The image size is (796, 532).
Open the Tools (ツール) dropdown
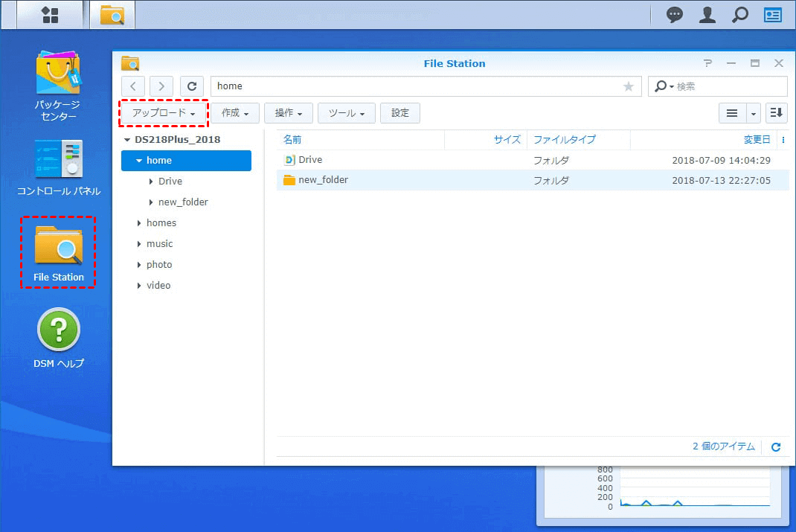346,113
